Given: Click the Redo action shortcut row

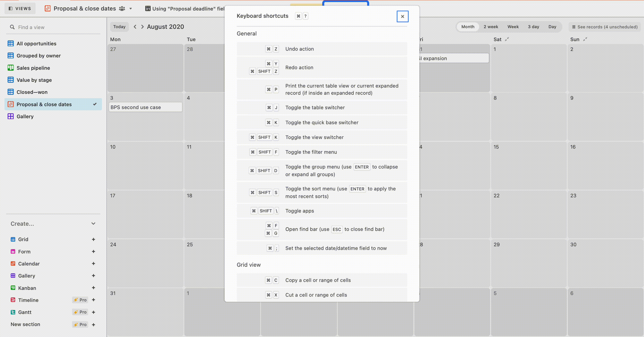Looking at the screenshot, I should [x=322, y=67].
